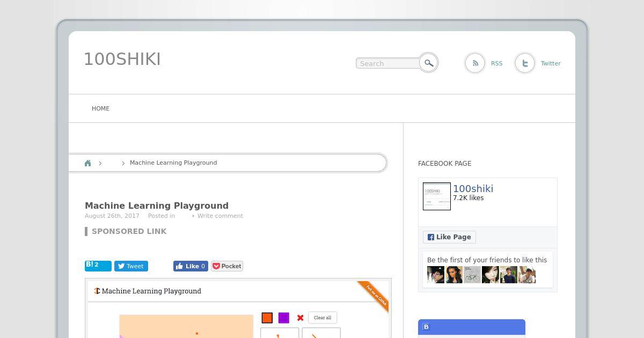
Task: Click the magnifying glass search button
Action: click(428, 63)
